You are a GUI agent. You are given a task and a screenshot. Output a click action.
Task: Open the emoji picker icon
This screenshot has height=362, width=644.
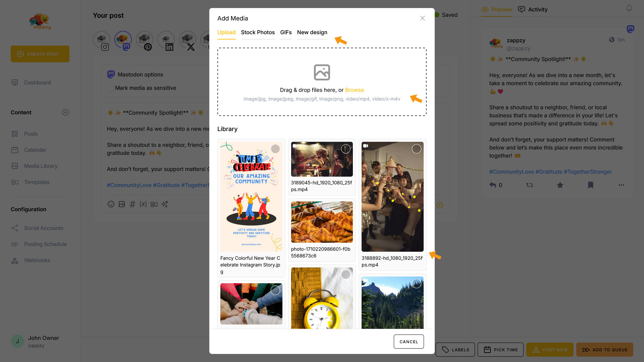point(111,204)
